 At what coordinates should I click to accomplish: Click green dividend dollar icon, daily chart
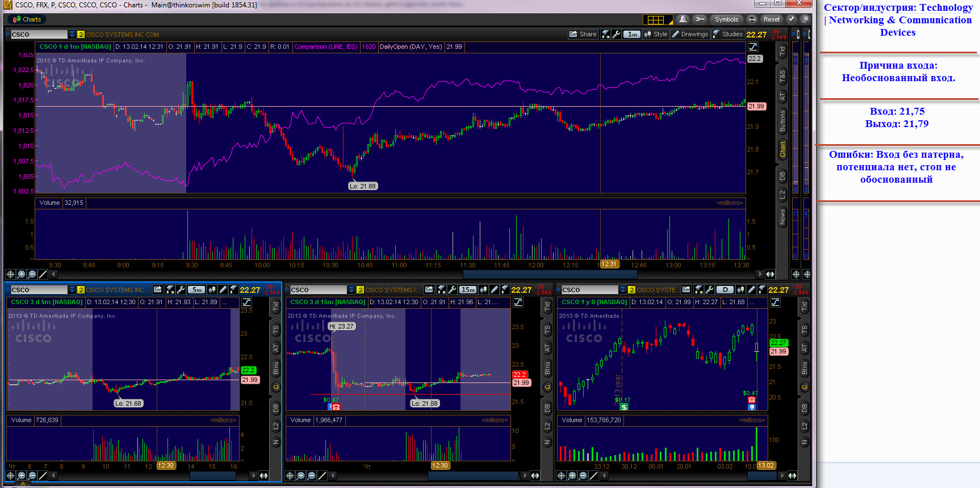624,407
